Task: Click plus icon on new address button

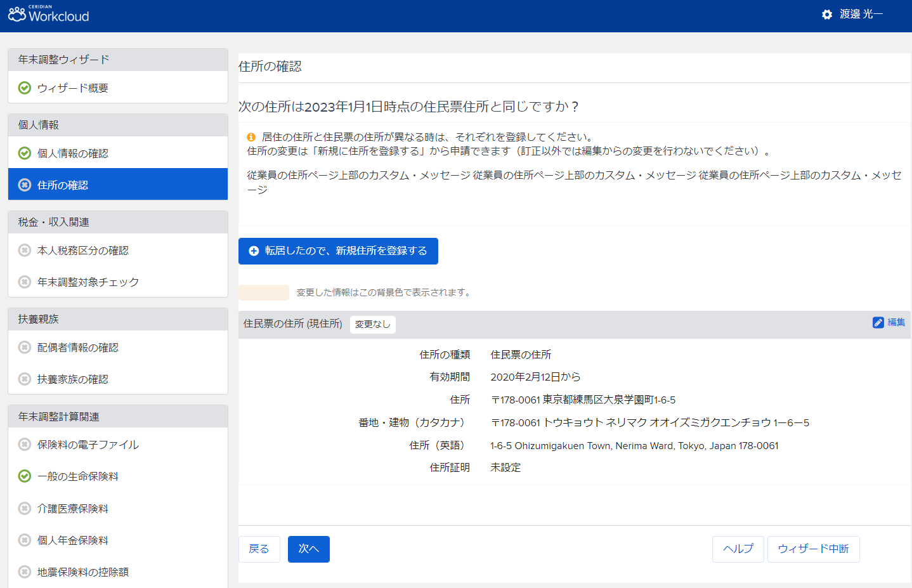Action: coord(254,251)
